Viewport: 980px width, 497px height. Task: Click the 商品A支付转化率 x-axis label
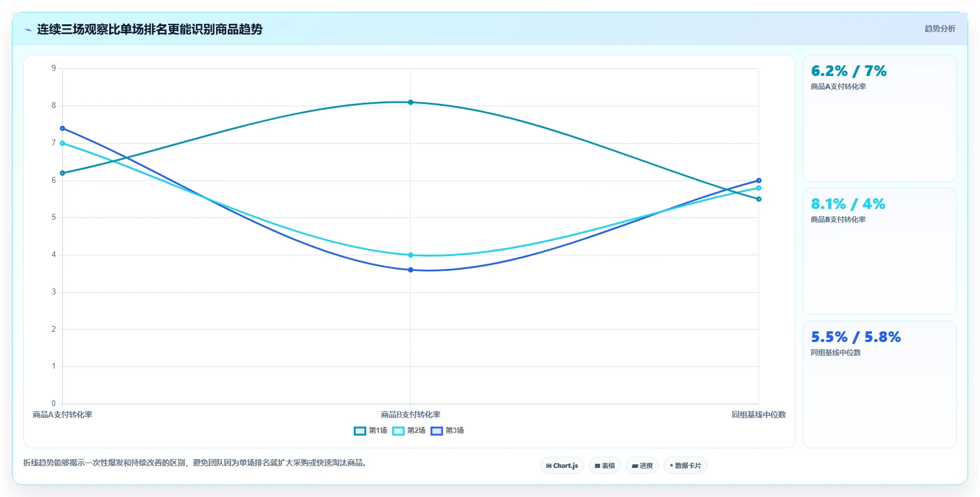click(62, 414)
